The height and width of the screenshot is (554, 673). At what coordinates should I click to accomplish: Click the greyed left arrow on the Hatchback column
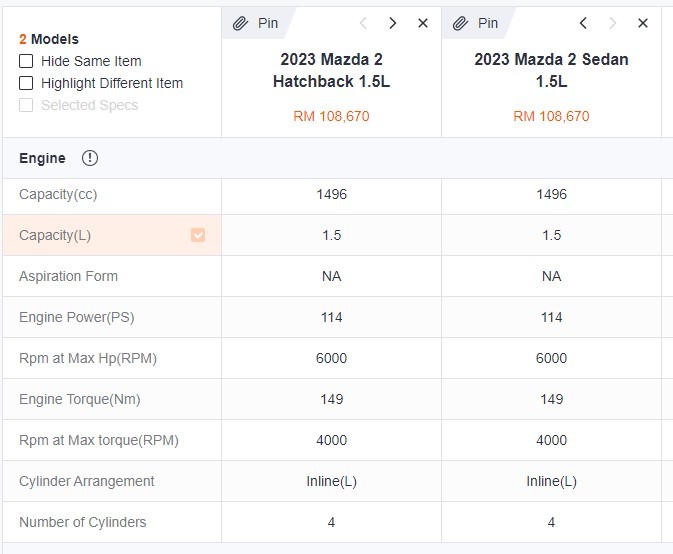coord(363,23)
